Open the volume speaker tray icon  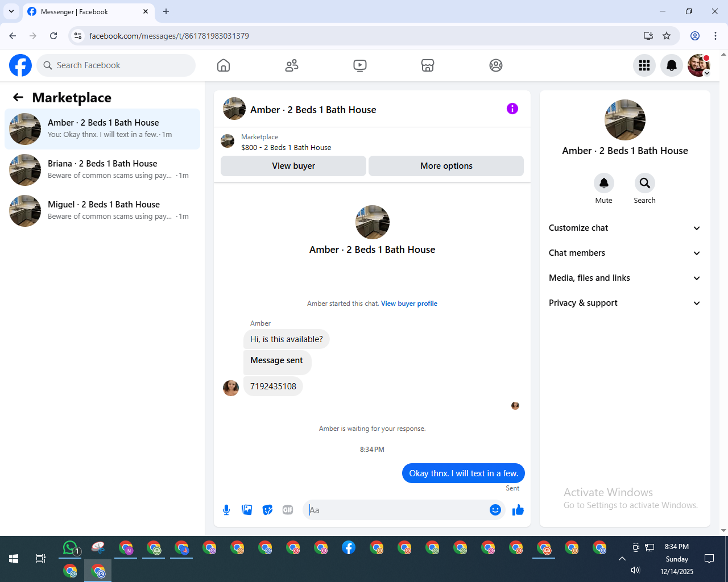point(636,570)
